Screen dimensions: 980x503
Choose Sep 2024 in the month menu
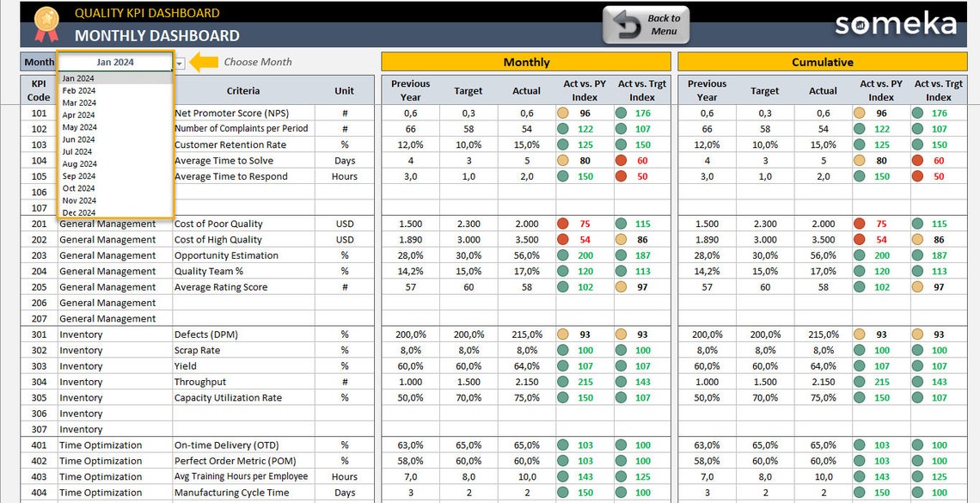pyautogui.click(x=79, y=176)
